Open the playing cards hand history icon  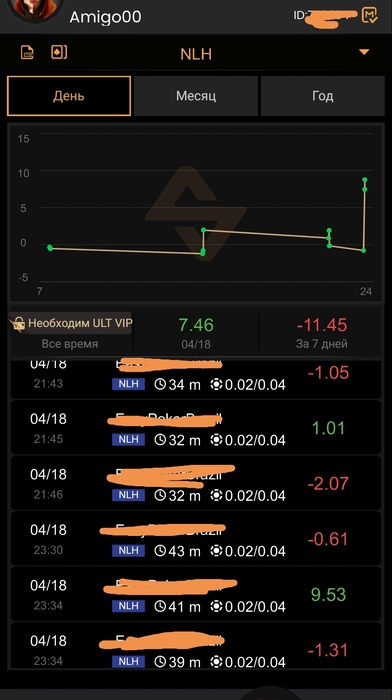(x=59, y=52)
